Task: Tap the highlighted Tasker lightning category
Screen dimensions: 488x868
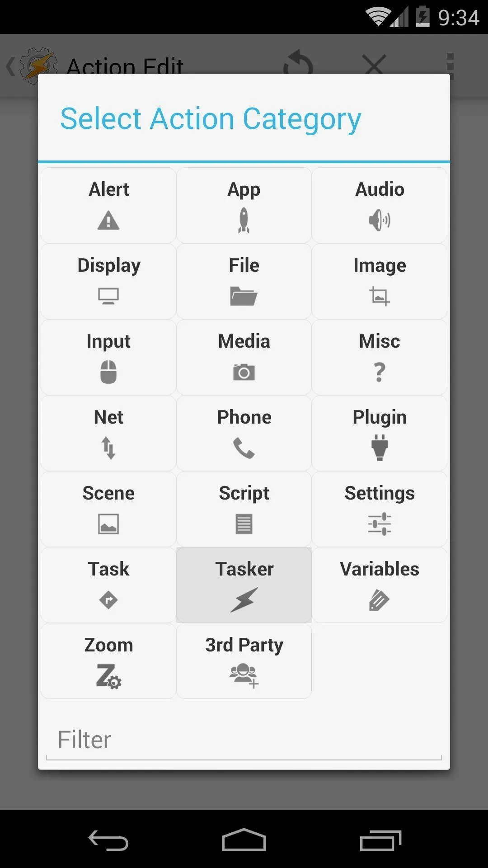Action: click(244, 585)
